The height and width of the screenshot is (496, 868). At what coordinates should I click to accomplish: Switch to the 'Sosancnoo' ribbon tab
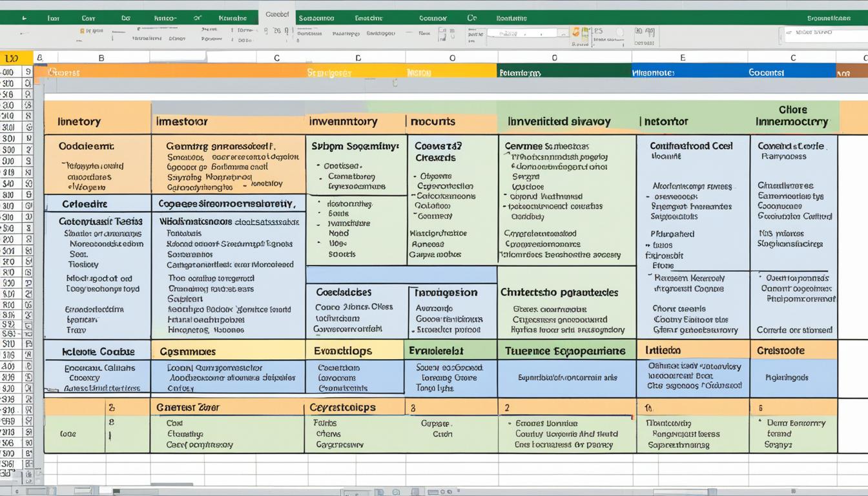(316, 18)
